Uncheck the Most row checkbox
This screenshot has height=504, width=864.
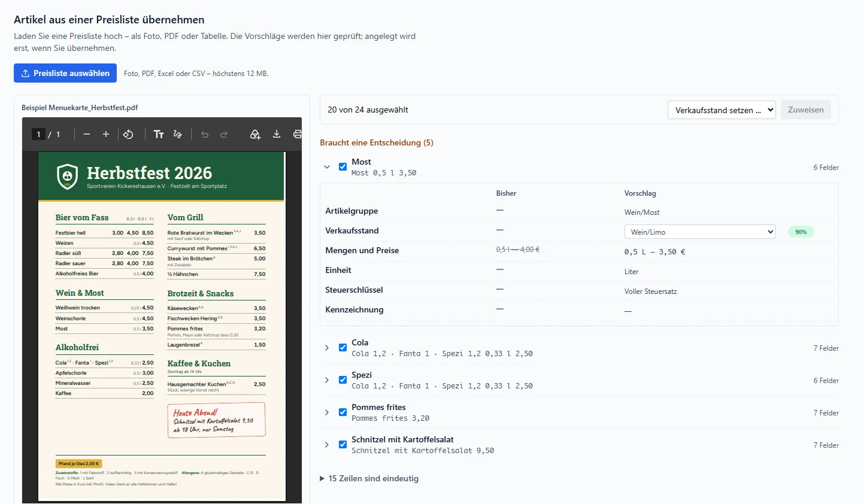pos(342,167)
